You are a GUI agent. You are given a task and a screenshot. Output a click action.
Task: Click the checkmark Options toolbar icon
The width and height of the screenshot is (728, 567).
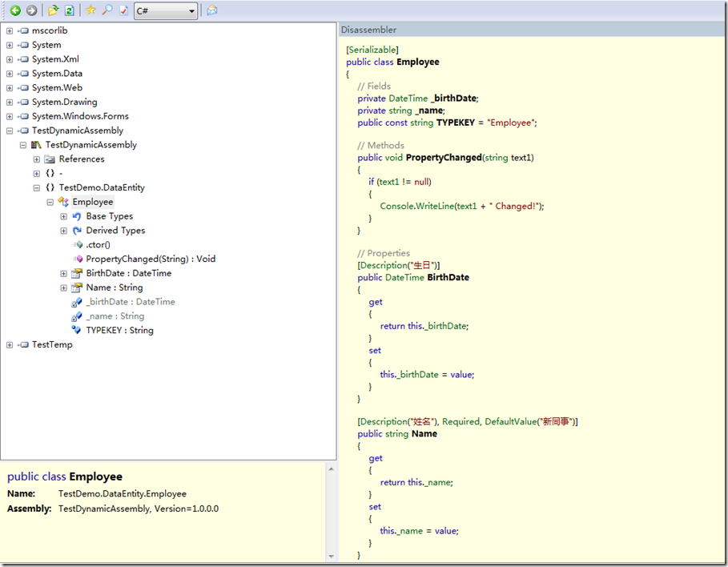coord(123,10)
